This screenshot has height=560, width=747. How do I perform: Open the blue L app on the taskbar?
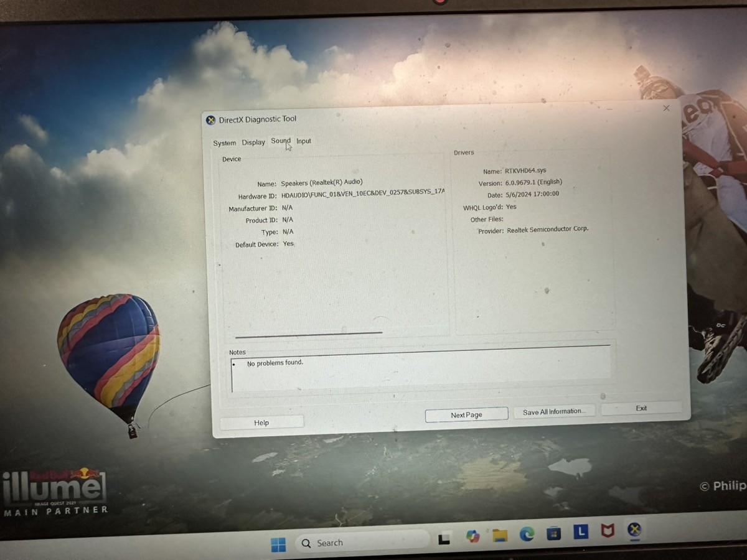pyautogui.click(x=581, y=531)
